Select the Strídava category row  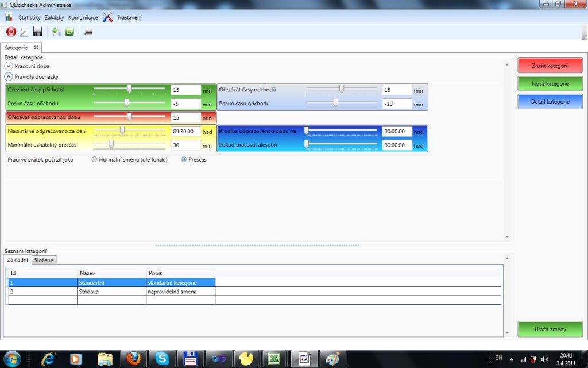(x=254, y=292)
